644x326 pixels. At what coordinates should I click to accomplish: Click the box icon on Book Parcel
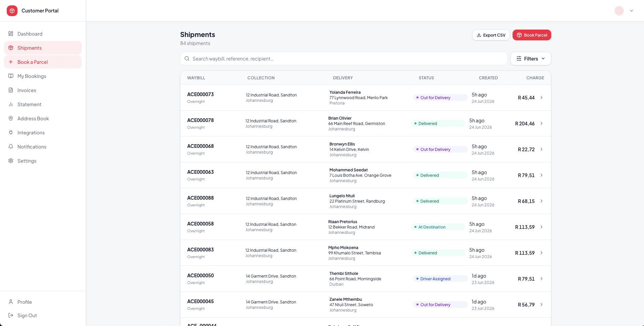tap(519, 35)
